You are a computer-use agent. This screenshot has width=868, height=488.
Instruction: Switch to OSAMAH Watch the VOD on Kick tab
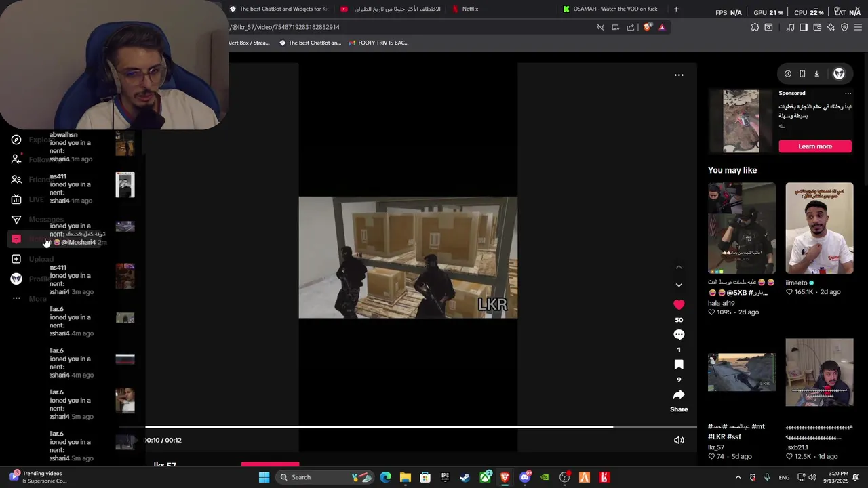[x=610, y=9]
